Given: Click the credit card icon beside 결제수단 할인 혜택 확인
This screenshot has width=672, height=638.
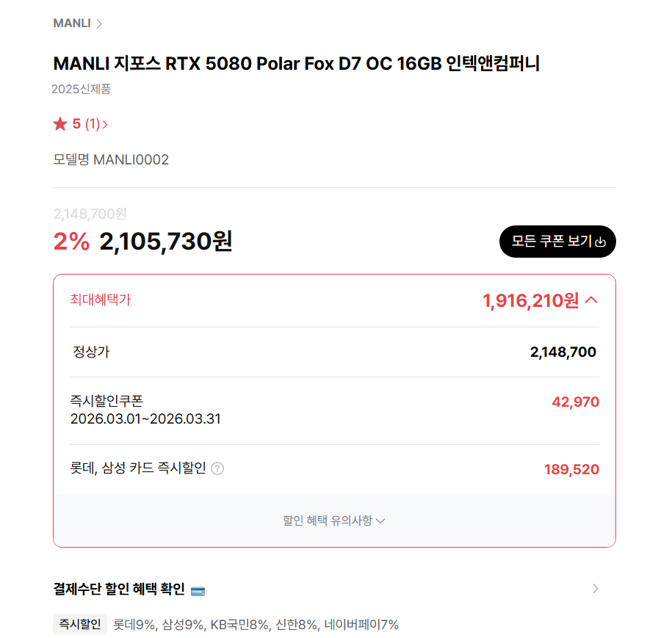Looking at the screenshot, I should point(198,590).
